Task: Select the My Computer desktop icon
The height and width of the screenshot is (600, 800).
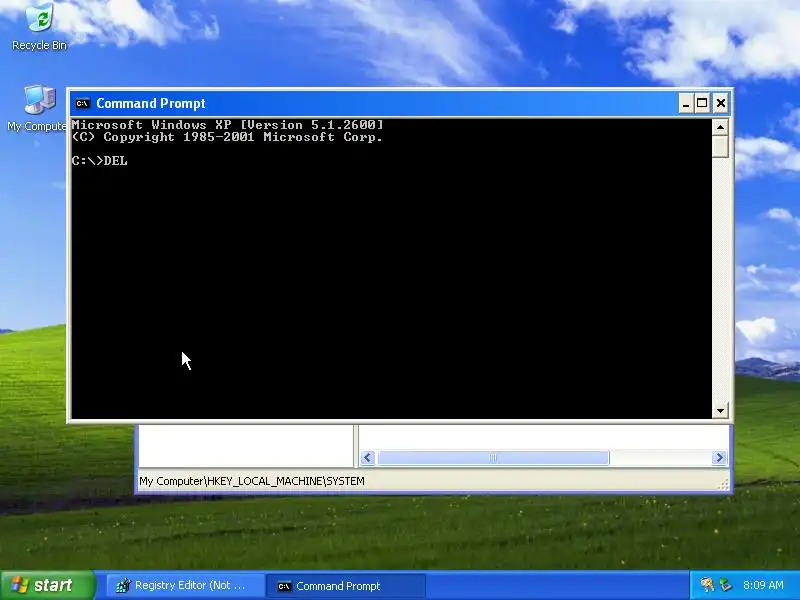Action: 38,108
